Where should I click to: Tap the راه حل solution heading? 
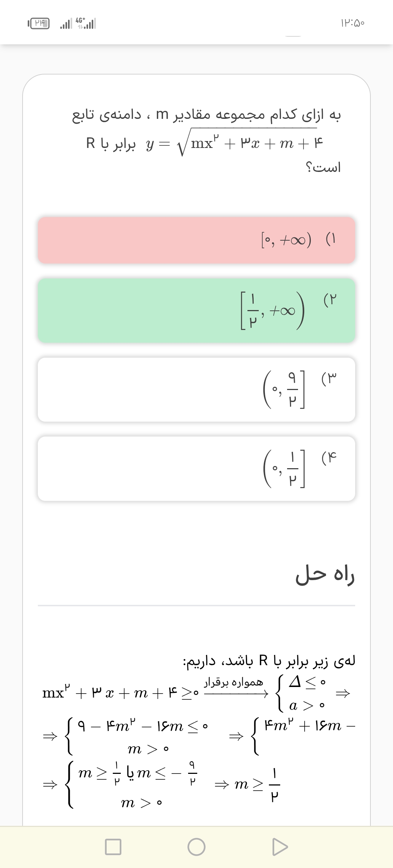click(x=325, y=575)
